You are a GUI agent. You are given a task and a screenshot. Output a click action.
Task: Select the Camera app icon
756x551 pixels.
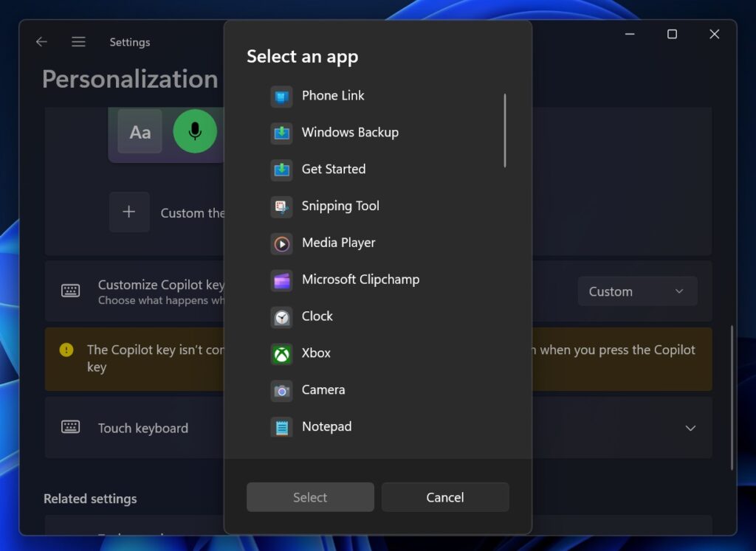pos(281,390)
